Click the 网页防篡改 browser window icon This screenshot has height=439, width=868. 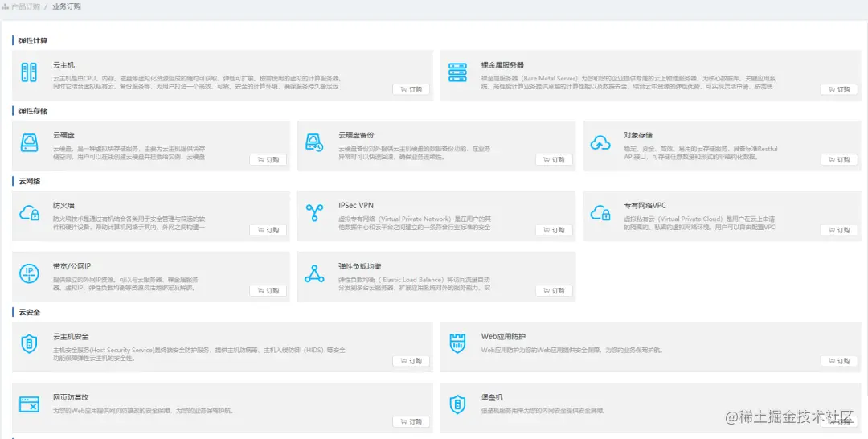(x=29, y=404)
